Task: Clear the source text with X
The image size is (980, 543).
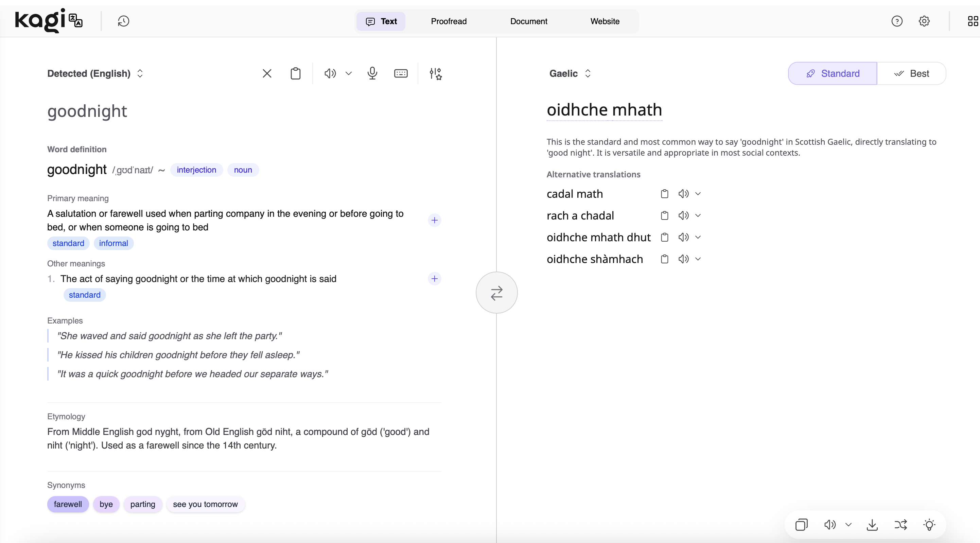Action: (267, 73)
